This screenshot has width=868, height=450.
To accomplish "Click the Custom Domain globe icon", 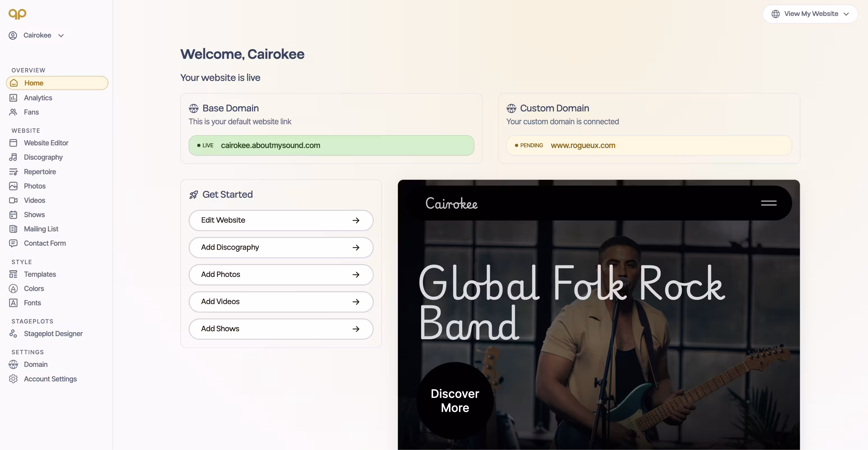I will [511, 108].
